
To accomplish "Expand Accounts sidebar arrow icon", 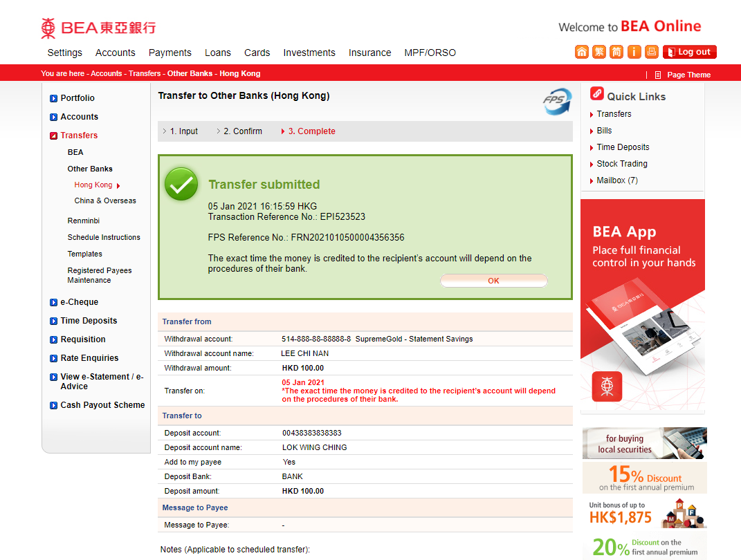I will tap(53, 117).
